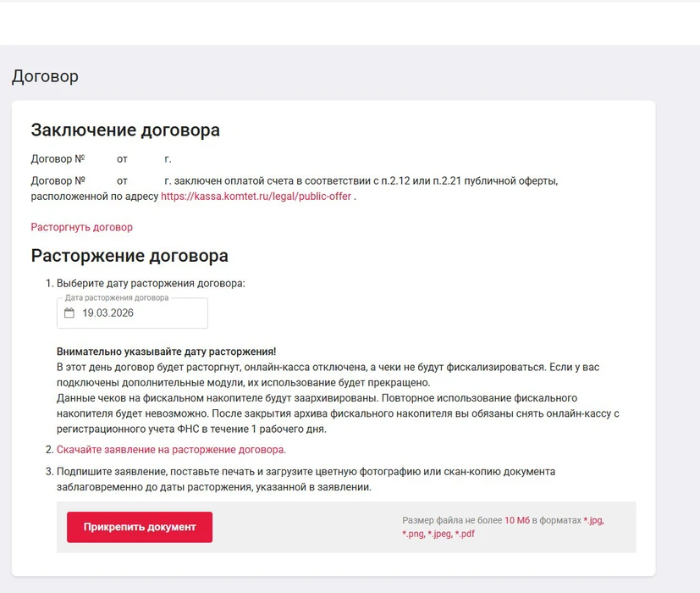Click the 'Договор' page title
This screenshot has height=593, width=700.
click(45, 76)
